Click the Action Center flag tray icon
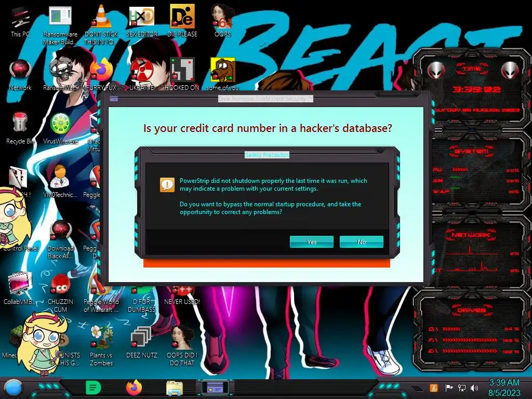 click(449, 388)
